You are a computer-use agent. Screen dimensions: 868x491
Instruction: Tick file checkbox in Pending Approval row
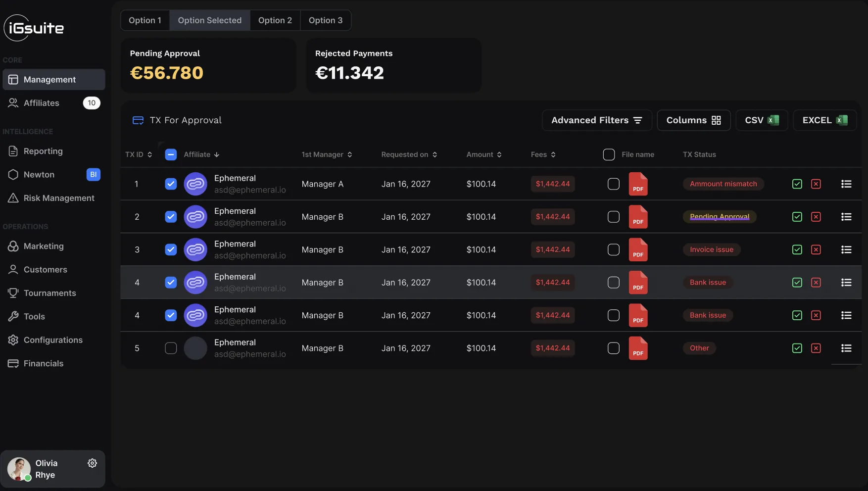pyautogui.click(x=613, y=217)
